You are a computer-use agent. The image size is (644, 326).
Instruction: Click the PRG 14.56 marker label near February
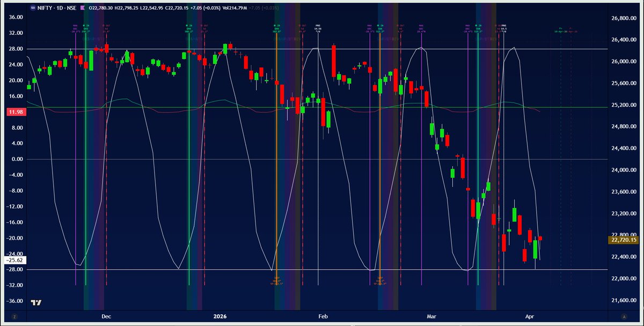coord(318,28)
